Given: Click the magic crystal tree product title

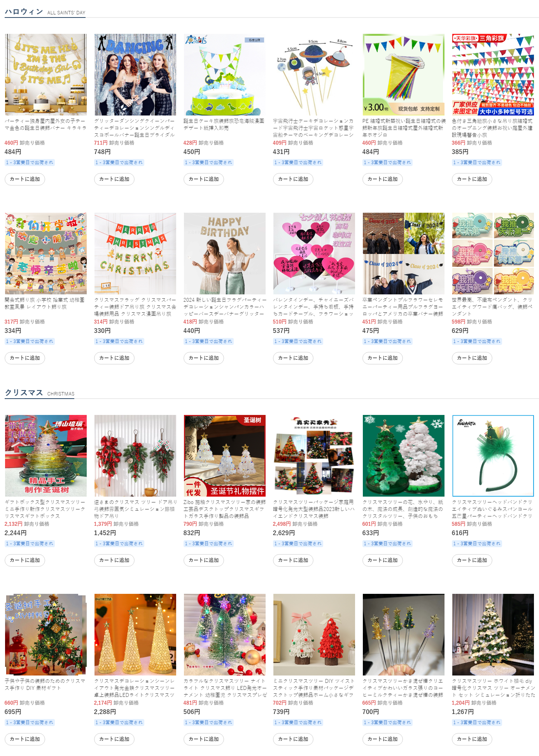Looking at the screenshot, I should [x=404, y=509].
